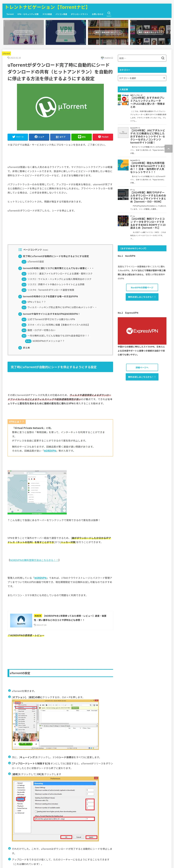Click ExpressVPN 詳細ページへ button
This screenshot has width=174, height=868.
tap(142, 367)
